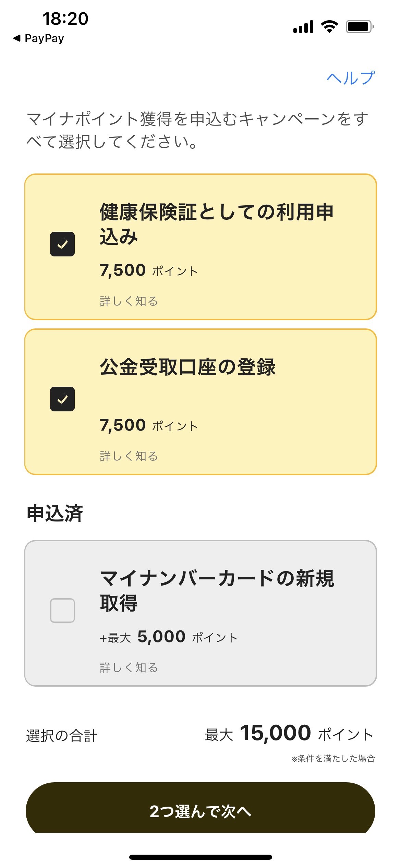Image resolution: width=401 pixels, height=868 pixels.
Task: Select the 健康保険証としての利用申込み card title
Action: coord(217,224)
